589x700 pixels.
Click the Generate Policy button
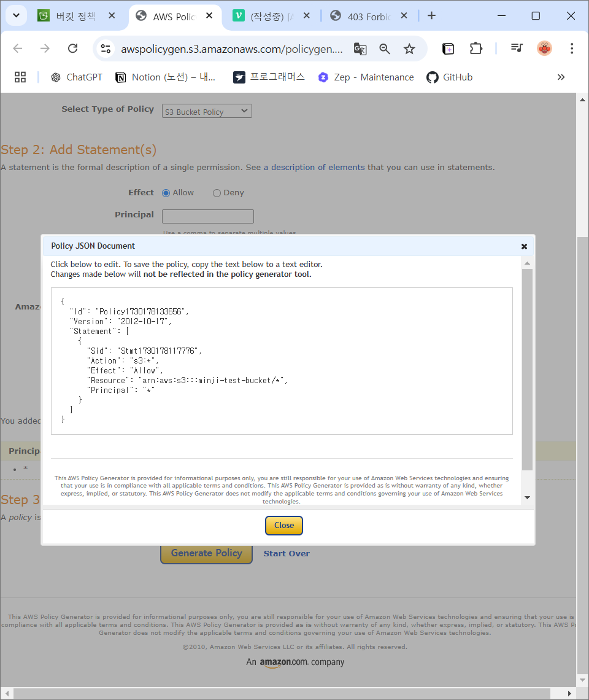(207, 553)
